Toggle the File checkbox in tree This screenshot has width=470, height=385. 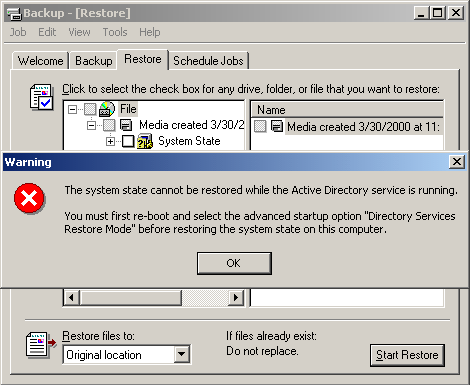click(x=90, y=109)
